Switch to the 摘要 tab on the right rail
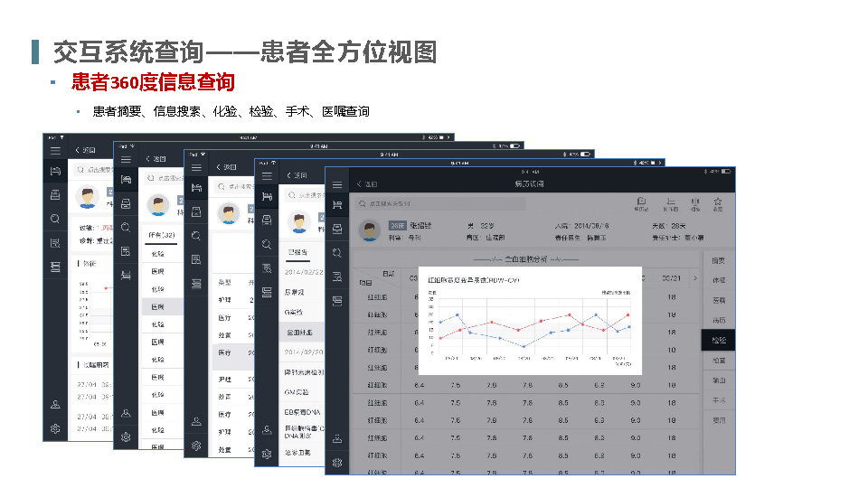This screenshot has height=488, width=868. 719,260
